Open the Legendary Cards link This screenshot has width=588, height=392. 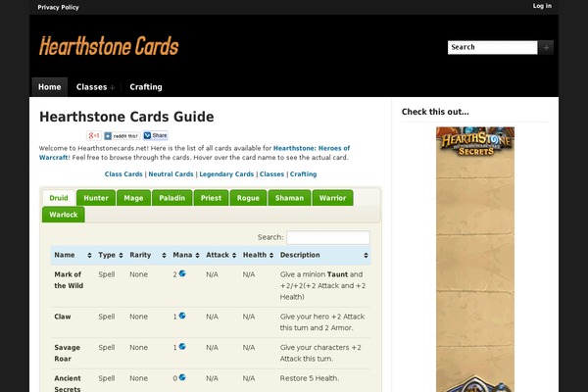pos(226,174)
